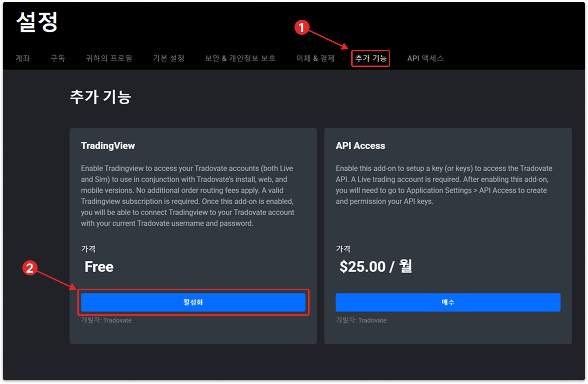
Task: Open the 귀하의 프로필 tab
Action: click(109, 58)
